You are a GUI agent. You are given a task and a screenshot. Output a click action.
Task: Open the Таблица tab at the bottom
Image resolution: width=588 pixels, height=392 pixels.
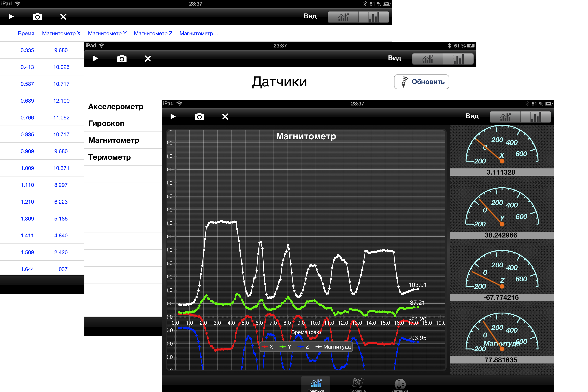click(x=358, y=385)
